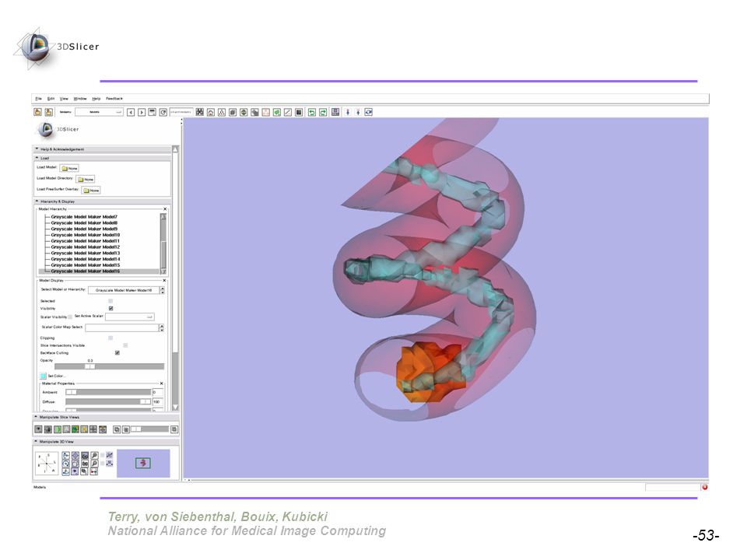747x560 pixels.
Task: Open the Feedback menu
Action: pyautogui.click(x=114, y=99)
